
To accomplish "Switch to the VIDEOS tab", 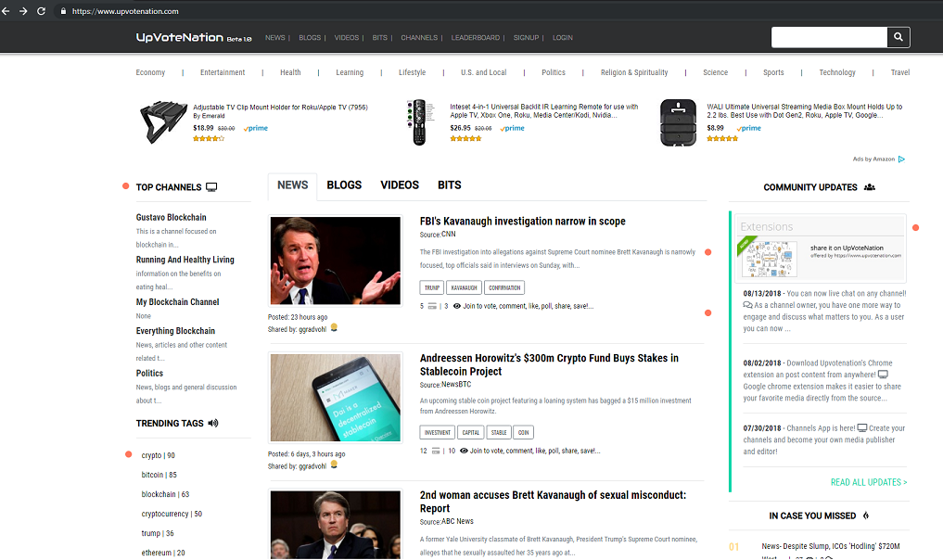I will click(400, 185).
